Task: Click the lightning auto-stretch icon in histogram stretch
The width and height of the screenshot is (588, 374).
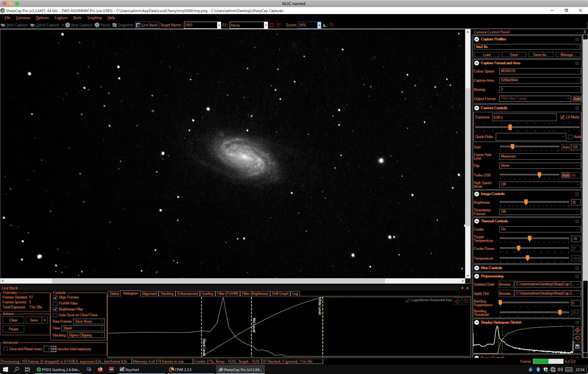Action: pyautogui.click(x=577, y=330)
